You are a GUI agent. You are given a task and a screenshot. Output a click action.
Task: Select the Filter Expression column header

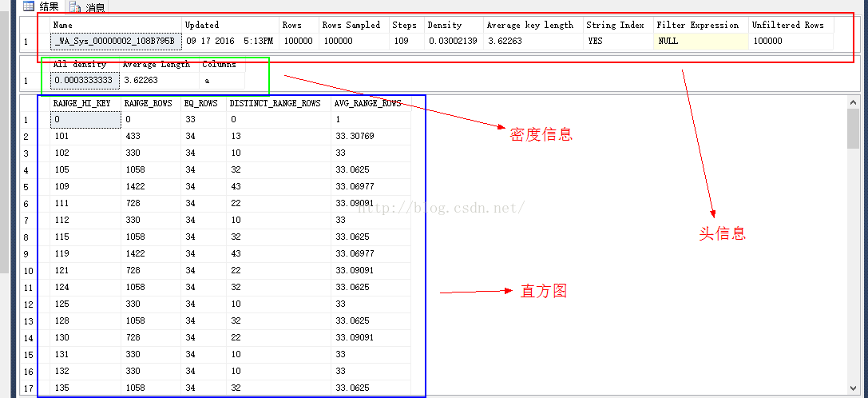tap(700, 25)
